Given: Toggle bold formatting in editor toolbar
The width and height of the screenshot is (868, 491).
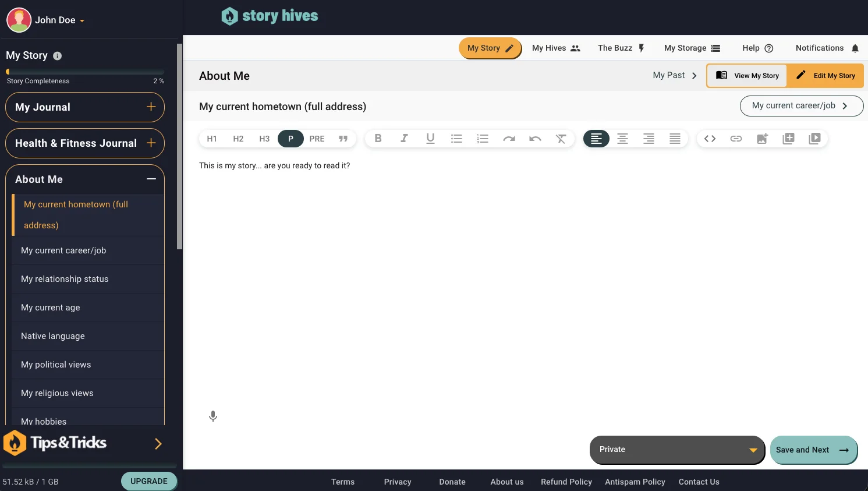Looking at the screenshot, I should (x=378, y=139).
